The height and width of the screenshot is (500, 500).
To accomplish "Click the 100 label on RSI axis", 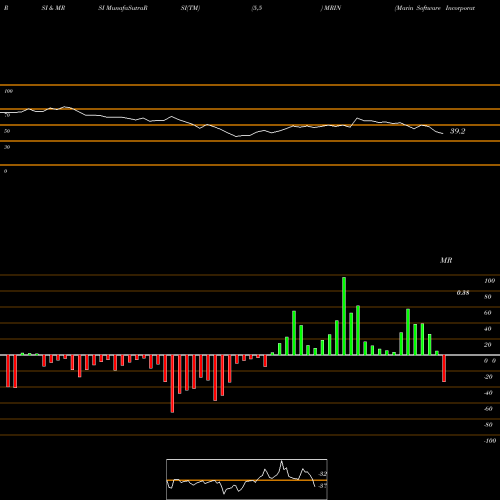I will (9, 91).
